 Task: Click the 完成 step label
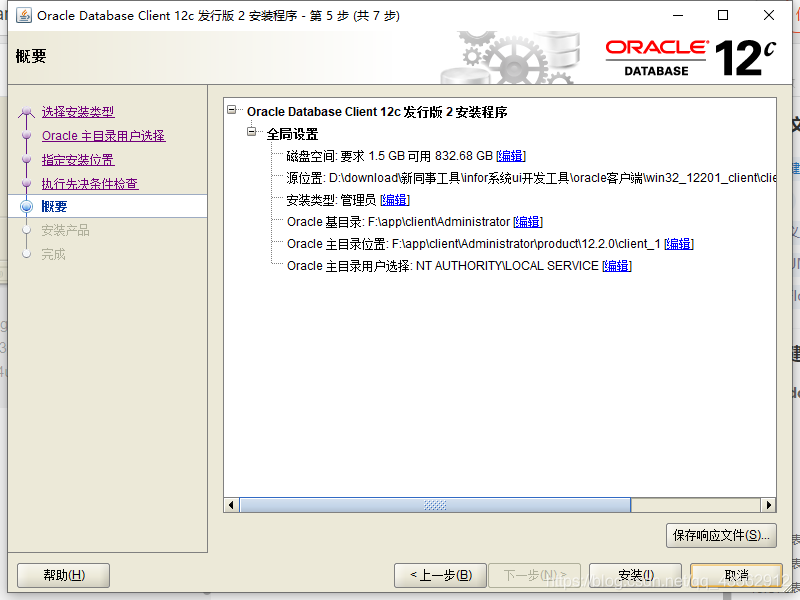point(54,254)
